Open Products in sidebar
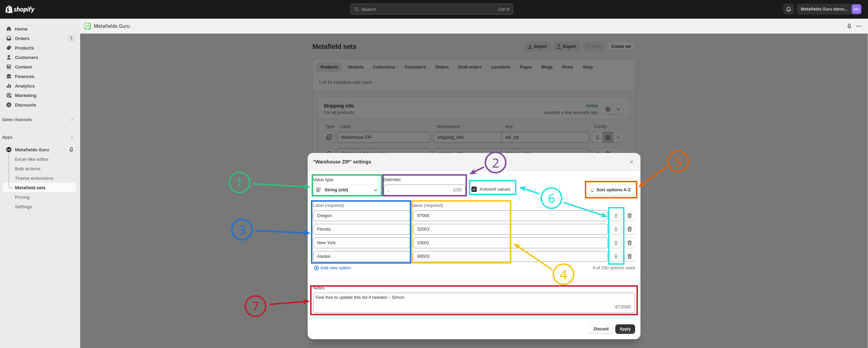 24,48
